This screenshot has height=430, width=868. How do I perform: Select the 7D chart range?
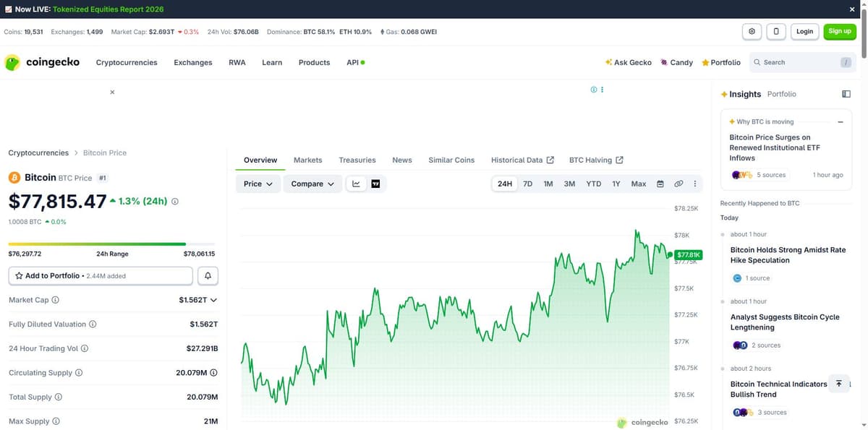click(x=527, y=184)
